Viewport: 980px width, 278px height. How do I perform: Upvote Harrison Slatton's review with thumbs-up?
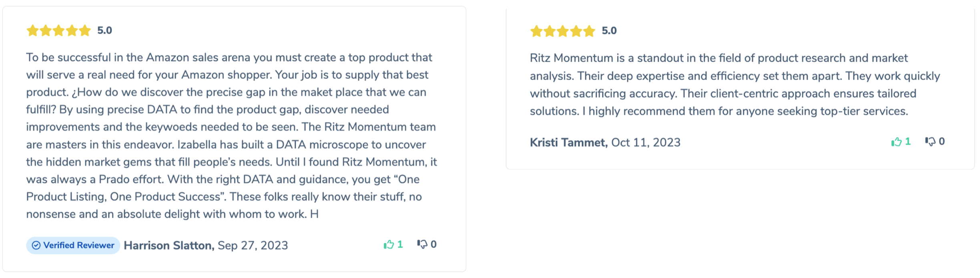[x=389, y=244]
